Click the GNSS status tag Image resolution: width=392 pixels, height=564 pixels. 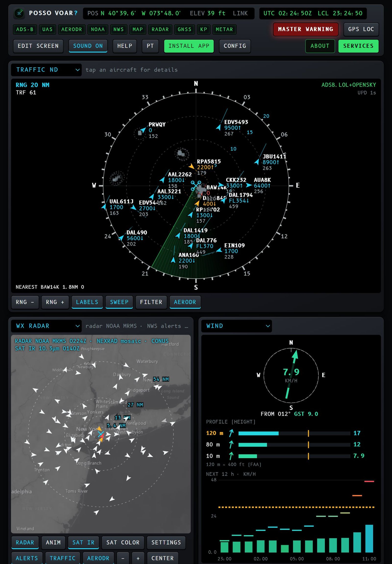click(184, 29)
